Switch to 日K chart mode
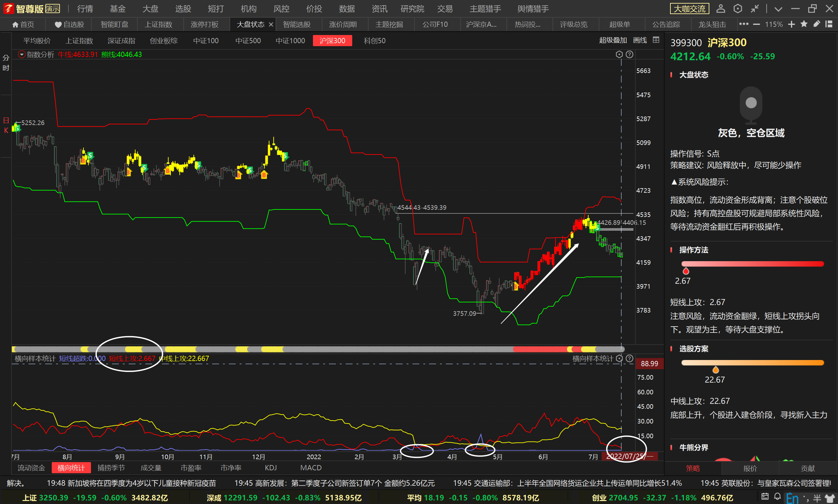 pos(6,125)
